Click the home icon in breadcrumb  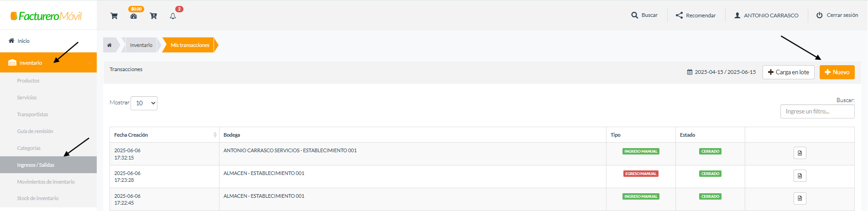pos(110,45)
